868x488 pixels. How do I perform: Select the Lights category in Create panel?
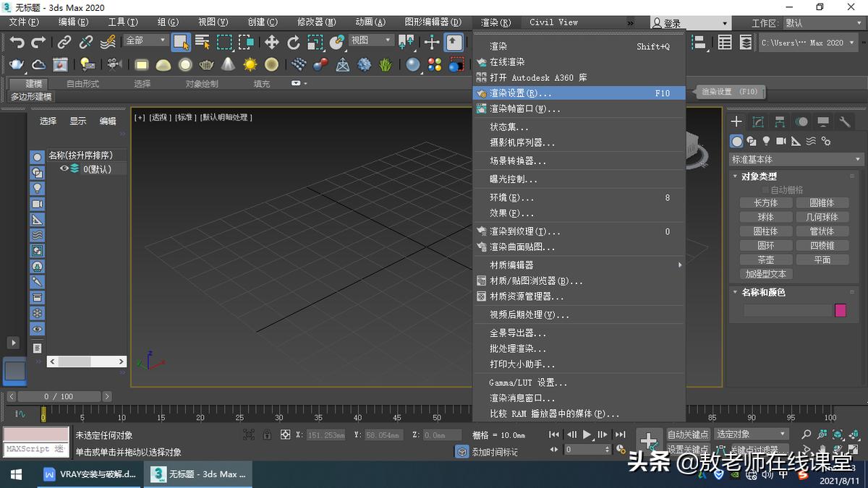pyautogui.click(x=766, y=141)
